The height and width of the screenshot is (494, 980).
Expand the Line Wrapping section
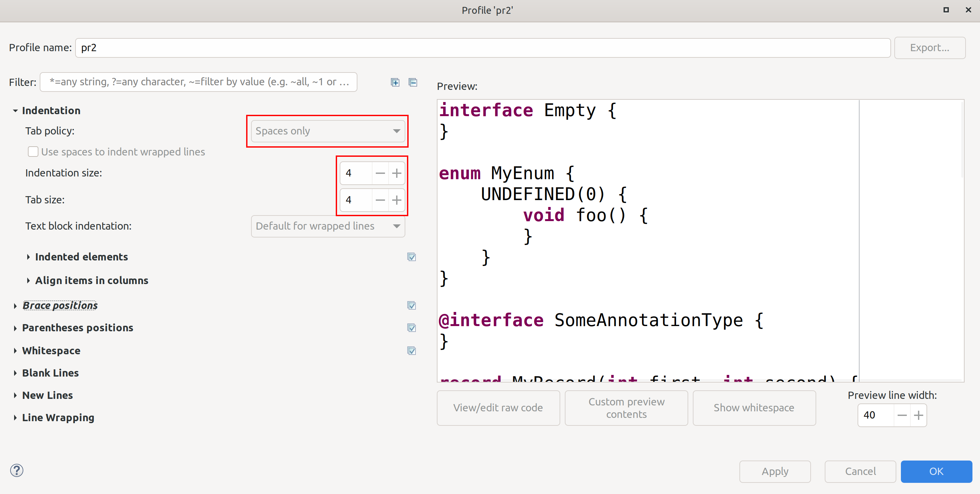15,418
